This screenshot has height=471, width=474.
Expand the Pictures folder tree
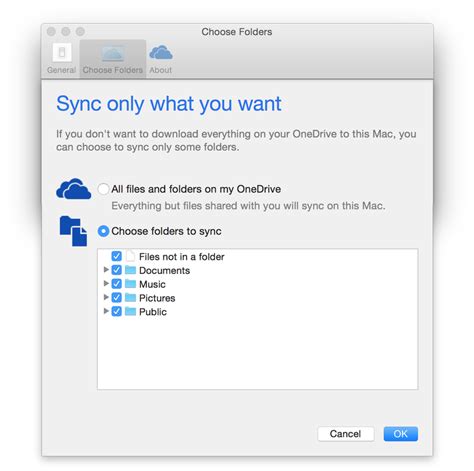[x=106, y=297]
